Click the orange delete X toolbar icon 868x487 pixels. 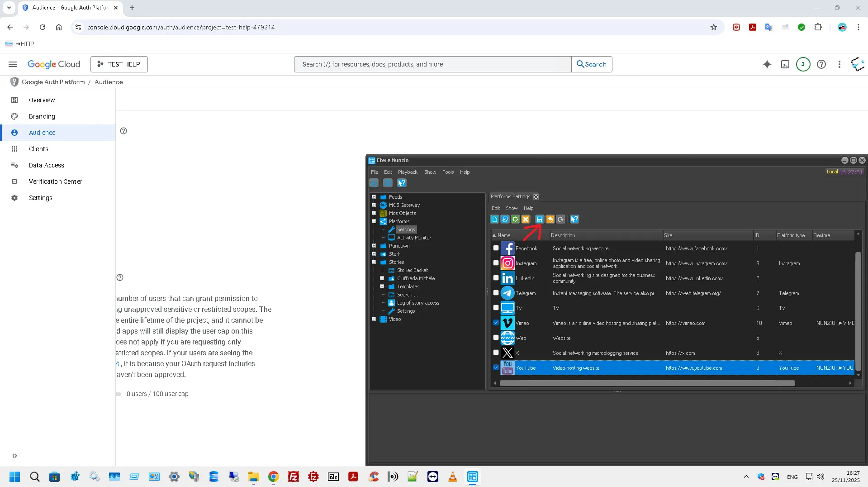[x=526, y=220]
